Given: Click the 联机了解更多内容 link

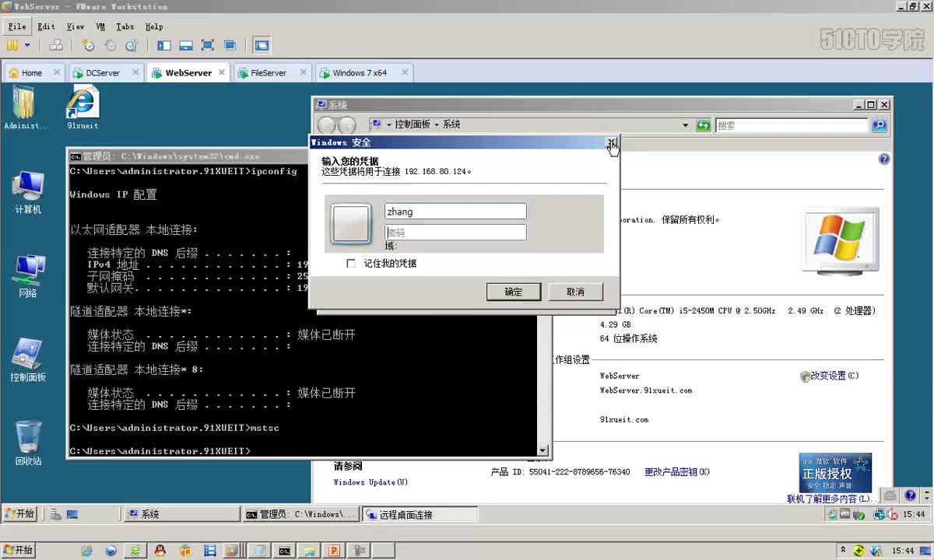Looking at the screenshot, I should (x=830, y=499).
